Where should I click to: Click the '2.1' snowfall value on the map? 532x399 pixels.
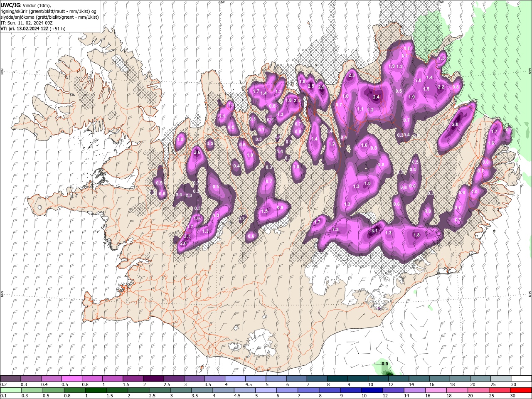point(187,236)
